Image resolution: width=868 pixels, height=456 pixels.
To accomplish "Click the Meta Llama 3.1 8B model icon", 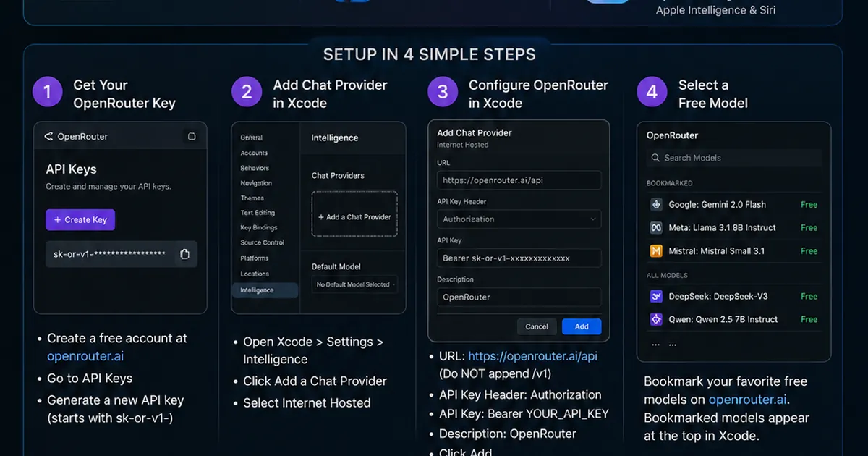I will point(656,227).
